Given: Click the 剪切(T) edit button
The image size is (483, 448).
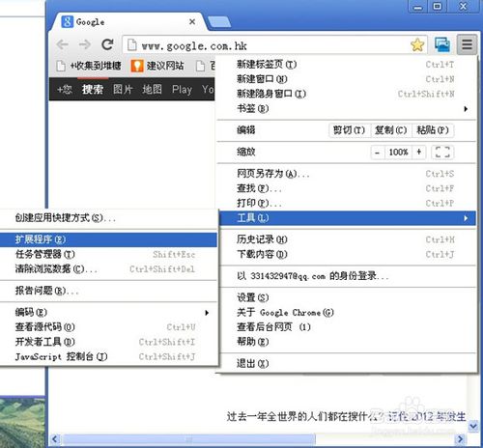Looking at the screenshot, I should click(349, 130).
